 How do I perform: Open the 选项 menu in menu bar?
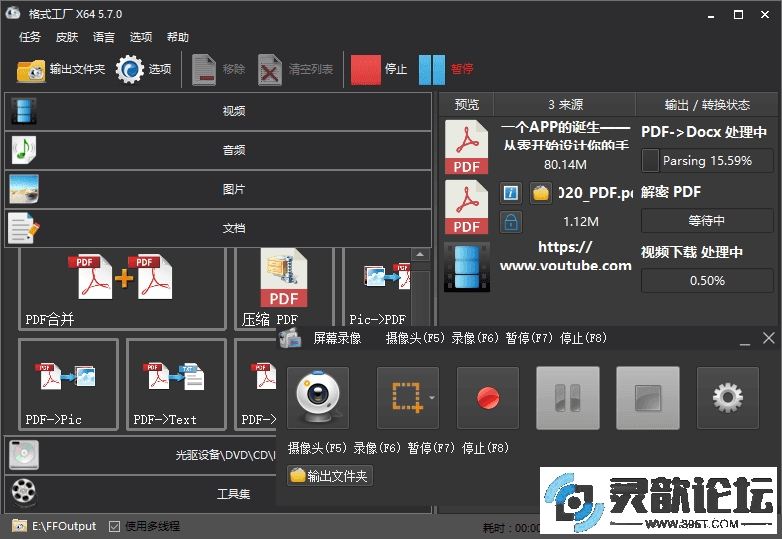coord(141,37)
